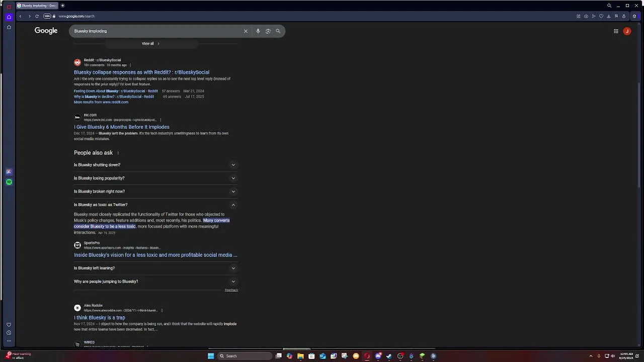Screen dimensions: 644x362
Task: Show hidden tray icons chevron
Action: (591, 356)
